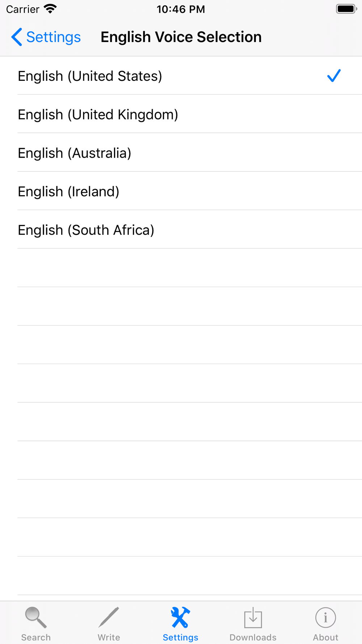Tap the English Voice Selection title
Viewport: 362px width, 644px height.
(181, 37)
